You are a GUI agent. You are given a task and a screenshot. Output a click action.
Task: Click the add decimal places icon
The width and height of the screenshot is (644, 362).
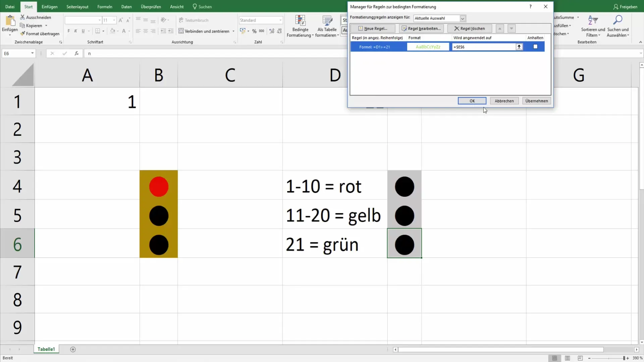click(272, 31)
